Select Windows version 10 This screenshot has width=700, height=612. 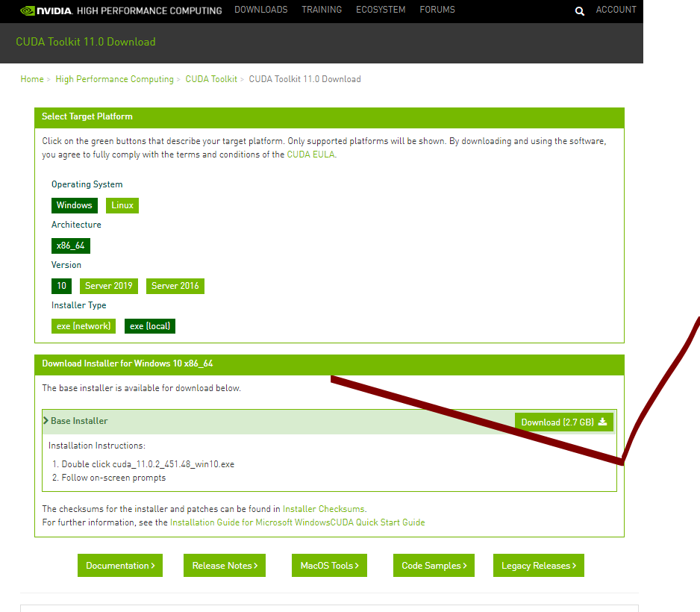(x=62, y=286)
